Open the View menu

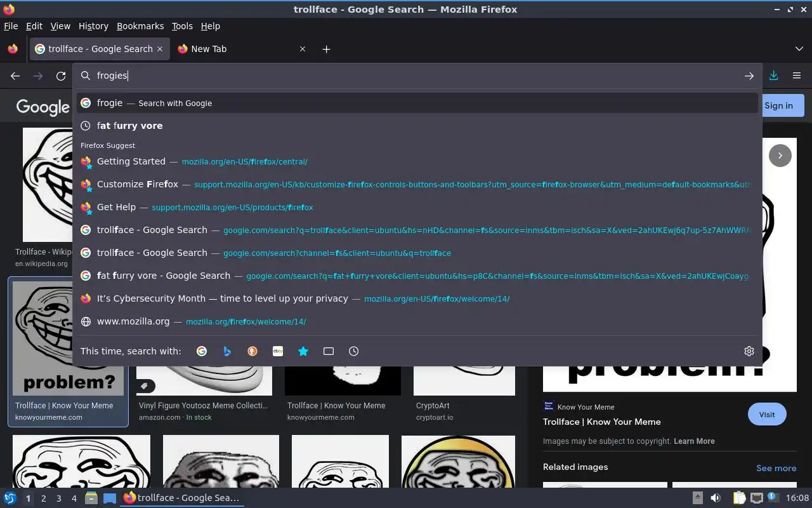coord(60,26)
